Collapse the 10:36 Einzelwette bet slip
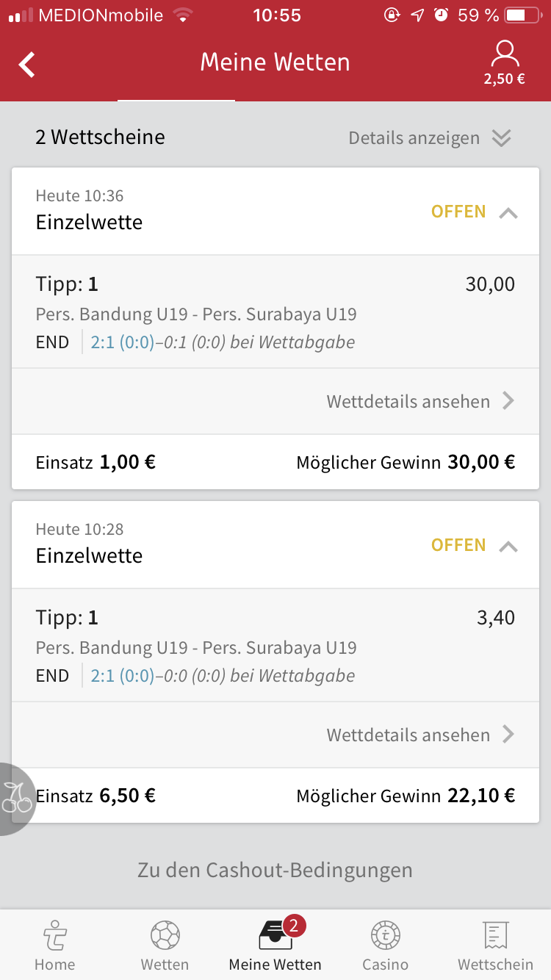This screenshot has width=551, height=980. point(508,213)
